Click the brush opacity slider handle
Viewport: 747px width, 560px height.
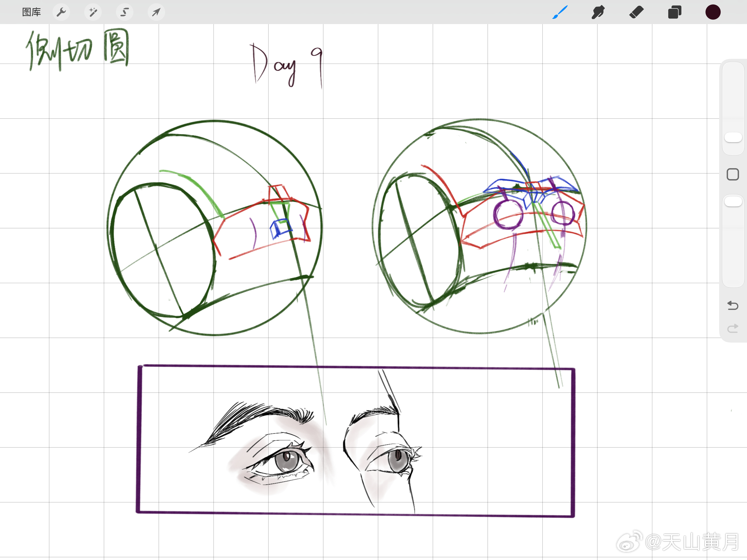733,202
